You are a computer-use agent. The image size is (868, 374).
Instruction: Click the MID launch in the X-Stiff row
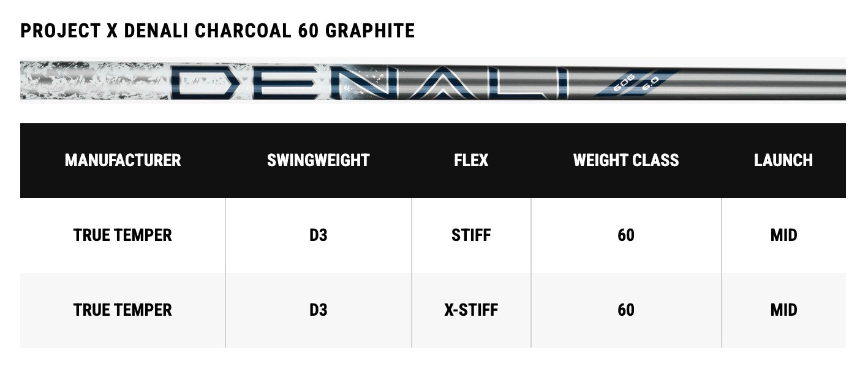tap(783, 310)
